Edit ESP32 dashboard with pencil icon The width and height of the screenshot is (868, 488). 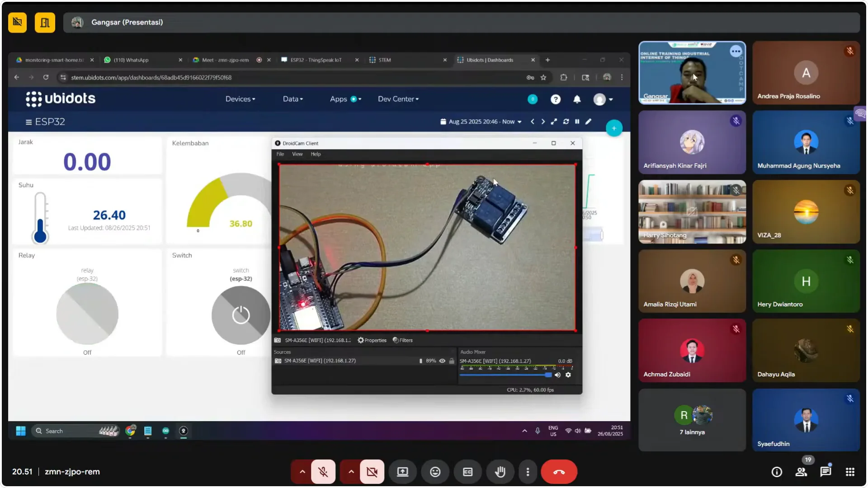pyautogui.click(x=588, y=122)
